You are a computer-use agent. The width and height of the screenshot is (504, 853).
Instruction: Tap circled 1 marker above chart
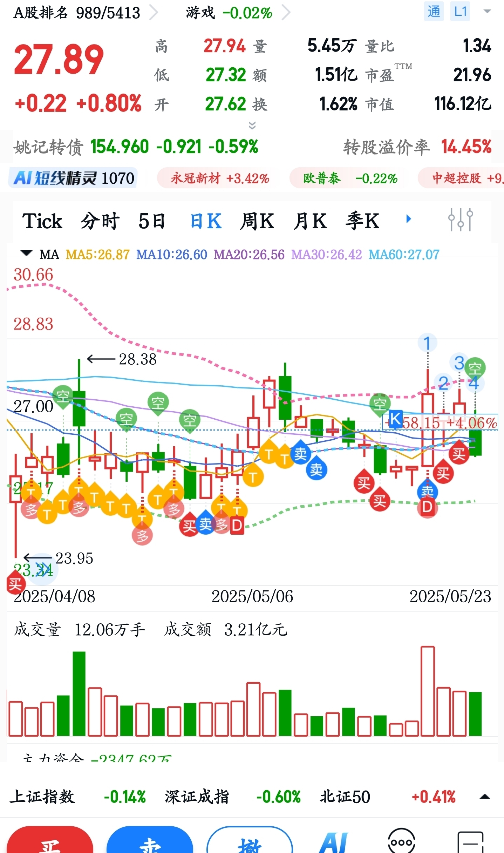tap(427, 343)
